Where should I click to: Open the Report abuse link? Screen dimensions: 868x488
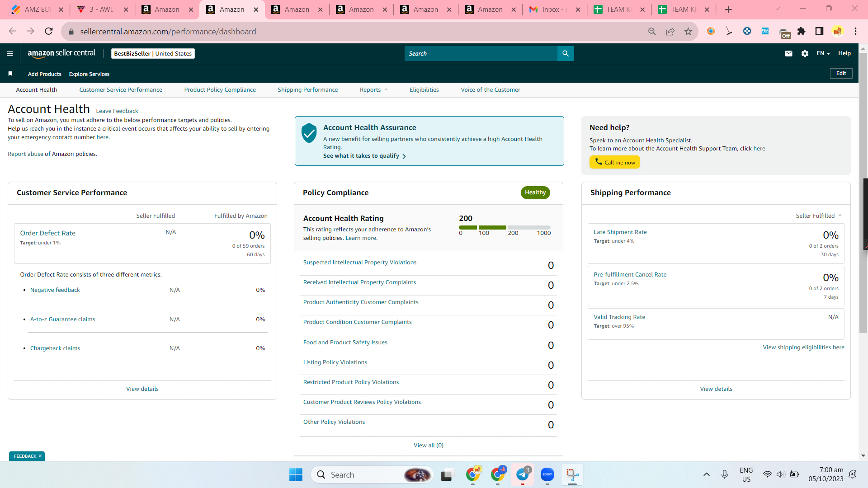point(25,154)
